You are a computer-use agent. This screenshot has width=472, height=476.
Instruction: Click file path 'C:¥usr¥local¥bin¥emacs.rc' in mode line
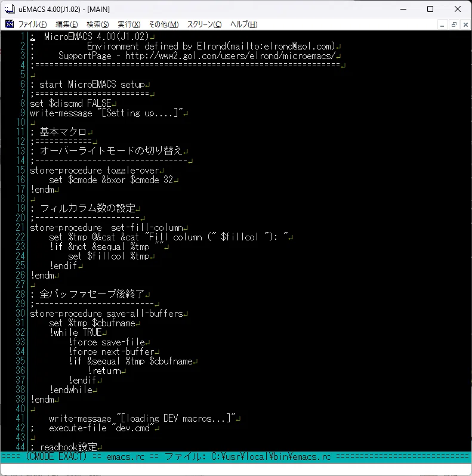coord(271,456)
